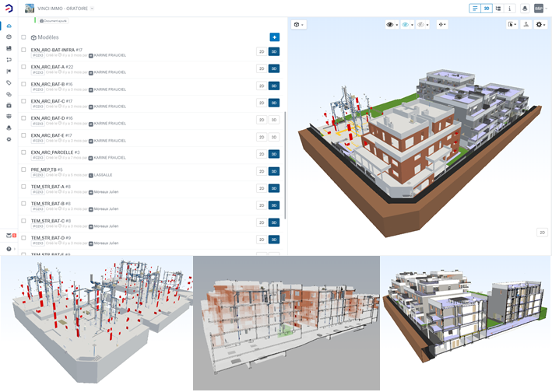Open EXN_ARC_BAT-D in 3D
The image size is (552, 392).
click(274, 120)
